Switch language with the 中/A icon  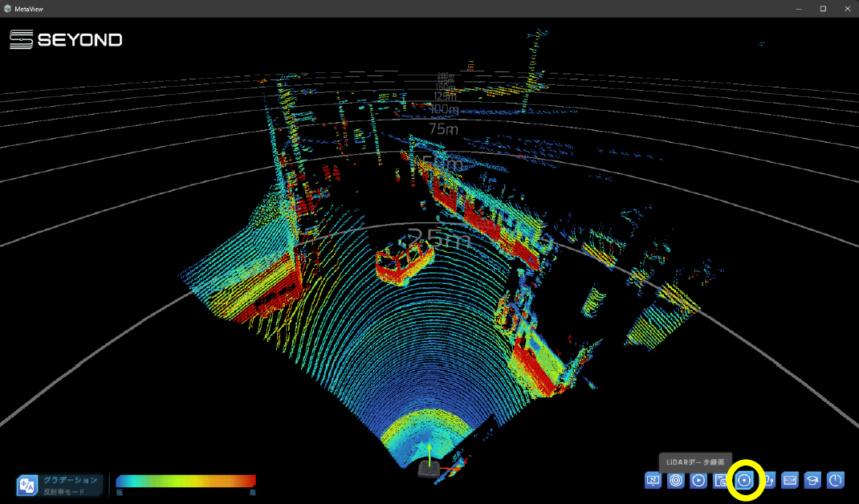[27, 485]
